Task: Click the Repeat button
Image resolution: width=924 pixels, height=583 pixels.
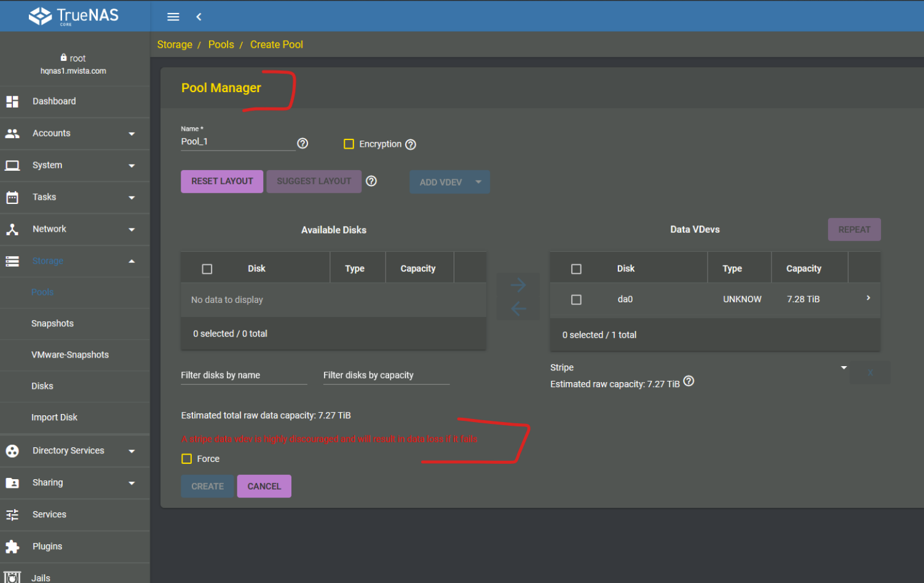Action: point(855,230)
